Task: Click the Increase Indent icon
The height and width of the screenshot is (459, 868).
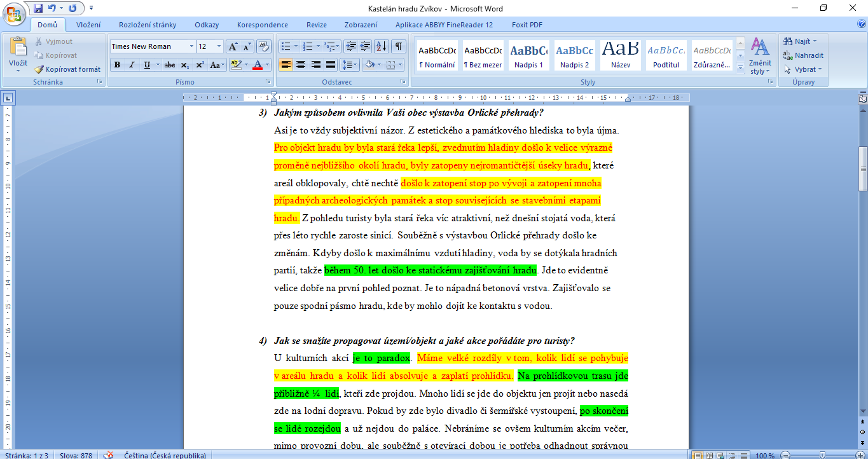Action: (x=366, y=46)
